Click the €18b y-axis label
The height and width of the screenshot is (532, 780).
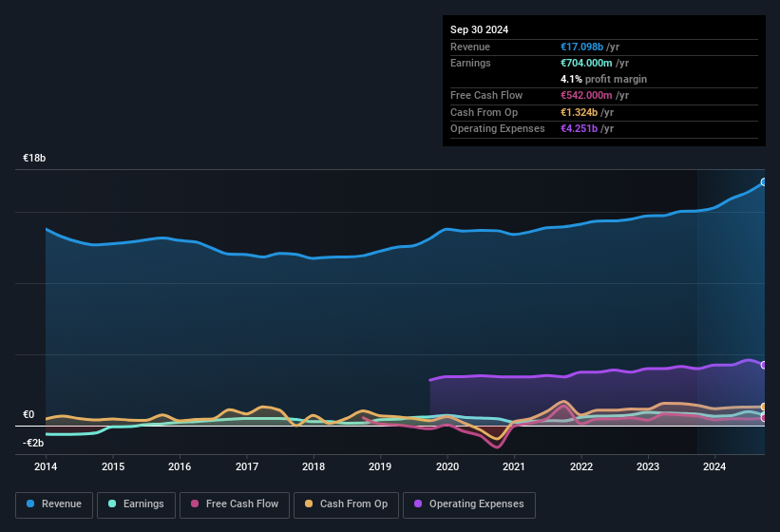pos(34,158)
